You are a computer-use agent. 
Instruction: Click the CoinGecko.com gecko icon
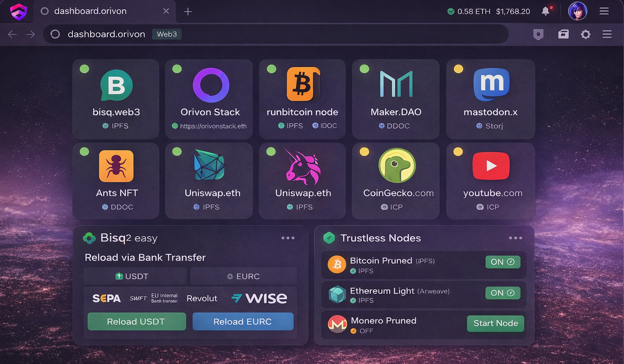pos(397,166)
